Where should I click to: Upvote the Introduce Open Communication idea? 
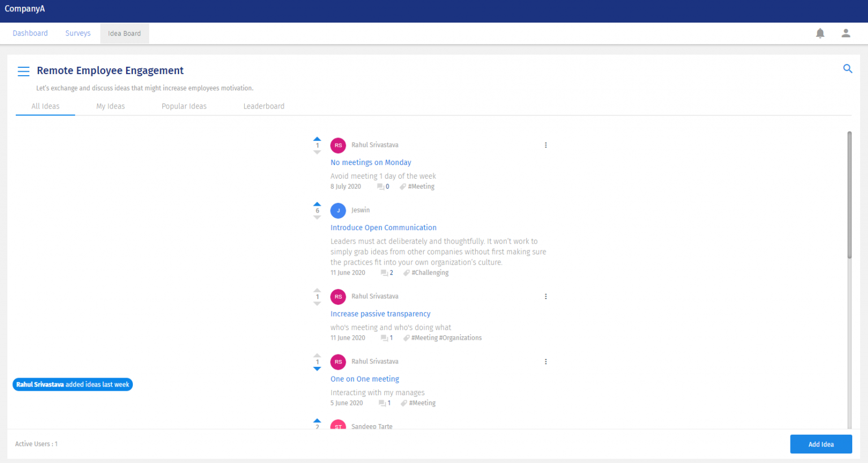pyautogui.click(x=317, y=204)
